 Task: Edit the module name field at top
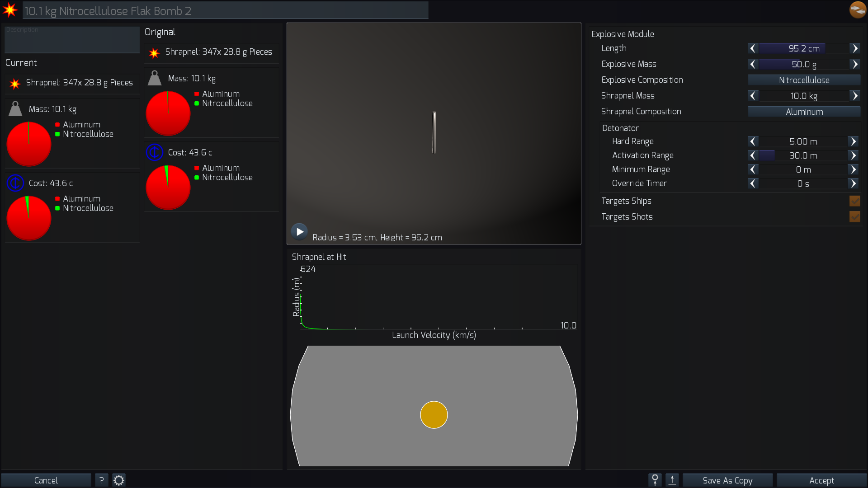225,10
